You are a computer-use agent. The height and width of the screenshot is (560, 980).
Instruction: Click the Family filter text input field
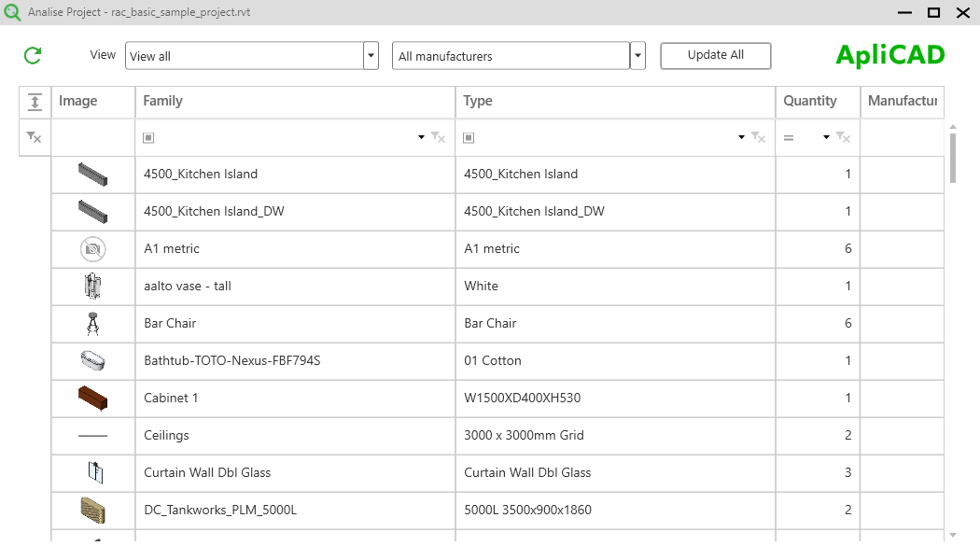pos(280,137)
